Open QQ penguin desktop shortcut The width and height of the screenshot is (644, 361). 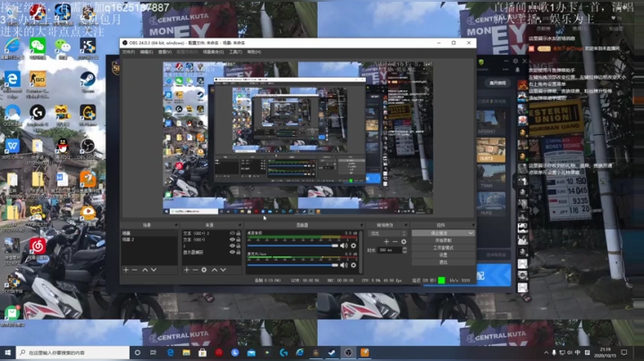click(x=63, y=148)
